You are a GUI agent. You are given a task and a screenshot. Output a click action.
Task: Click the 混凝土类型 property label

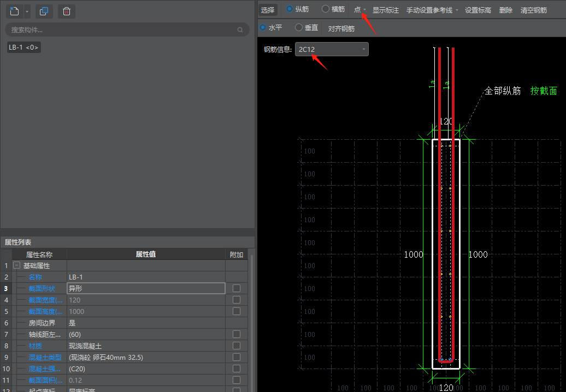pyautogui.click(x=45, y=358)
